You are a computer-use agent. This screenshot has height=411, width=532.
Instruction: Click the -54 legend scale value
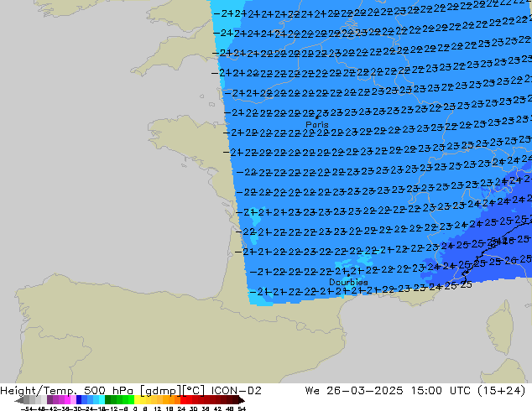[27, 408]
